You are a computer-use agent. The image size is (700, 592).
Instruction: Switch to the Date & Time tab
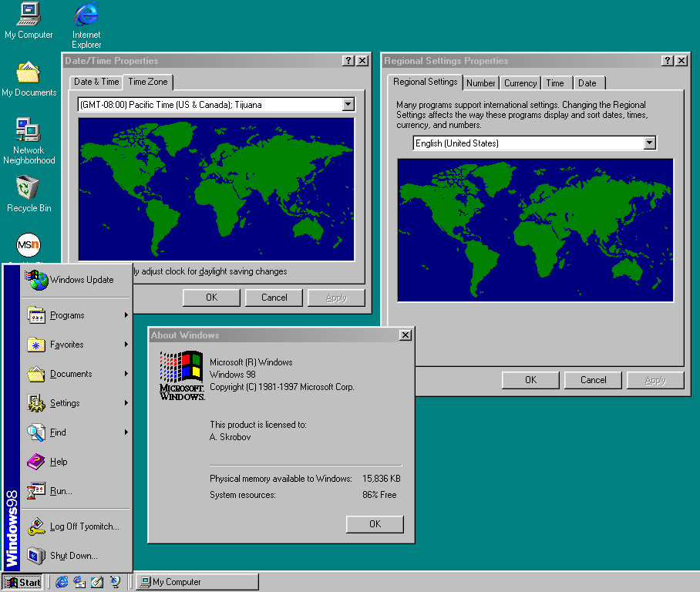click(96, 82)
